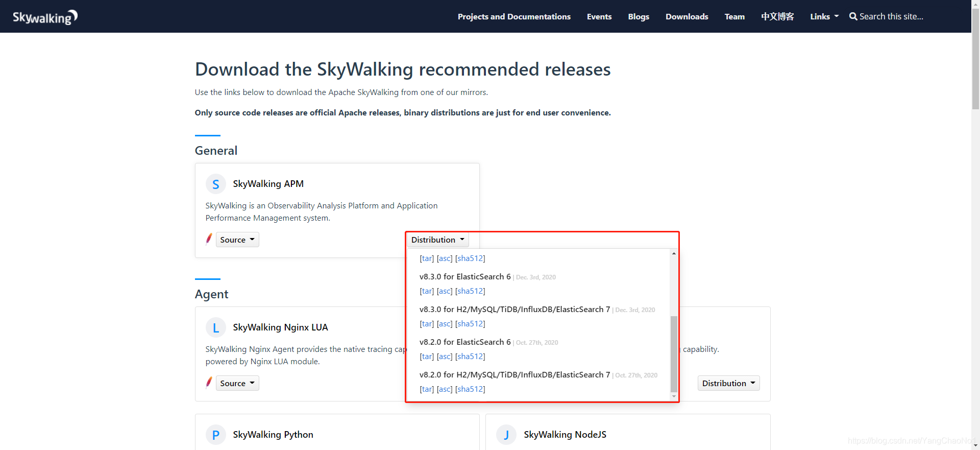This screenshot has height=450, width=980.
Task: Click the dropdown list scroll up arrow
Action: 674,253
